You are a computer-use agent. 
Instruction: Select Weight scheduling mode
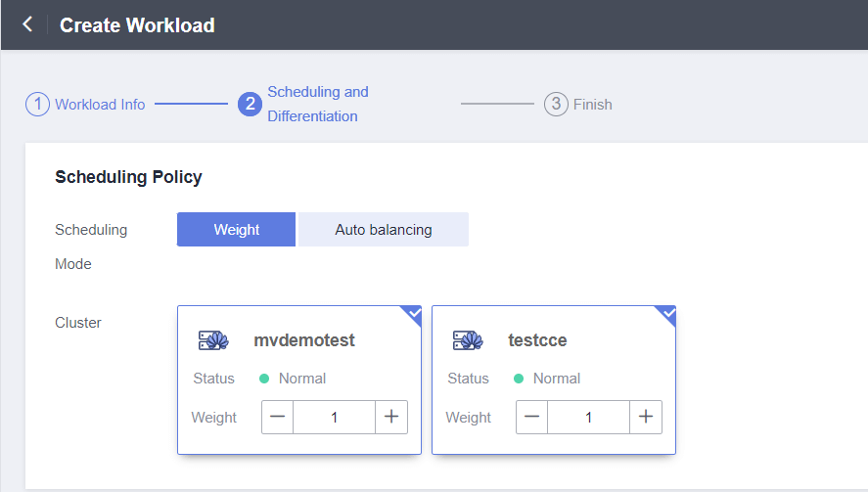click(237, 230)
